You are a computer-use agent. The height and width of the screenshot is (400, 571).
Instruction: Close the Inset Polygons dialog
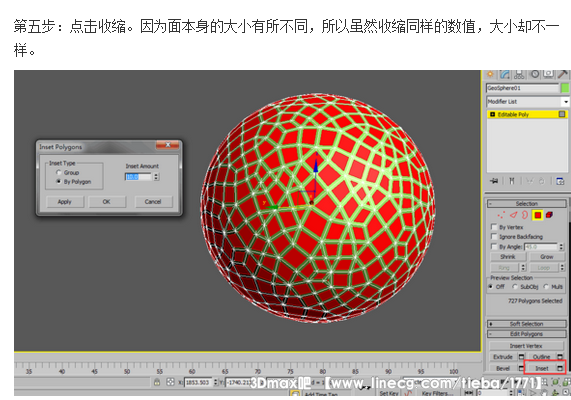pos(168,145)
